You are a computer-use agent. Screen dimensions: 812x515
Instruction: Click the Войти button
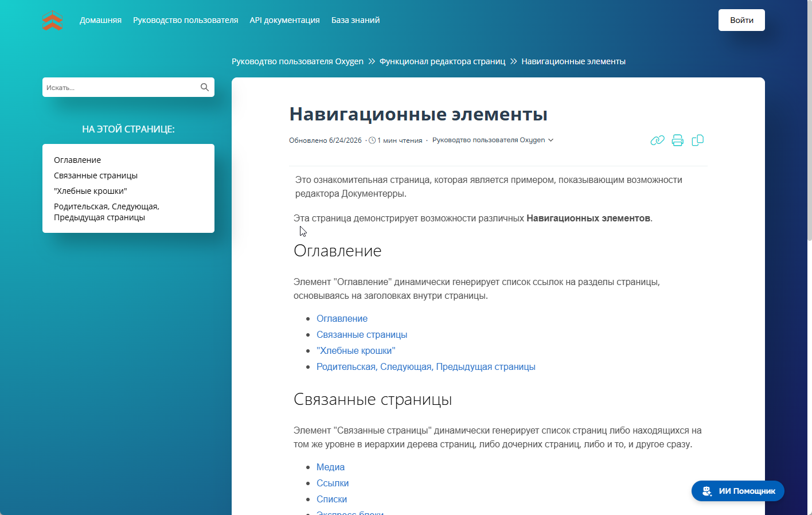741,20
